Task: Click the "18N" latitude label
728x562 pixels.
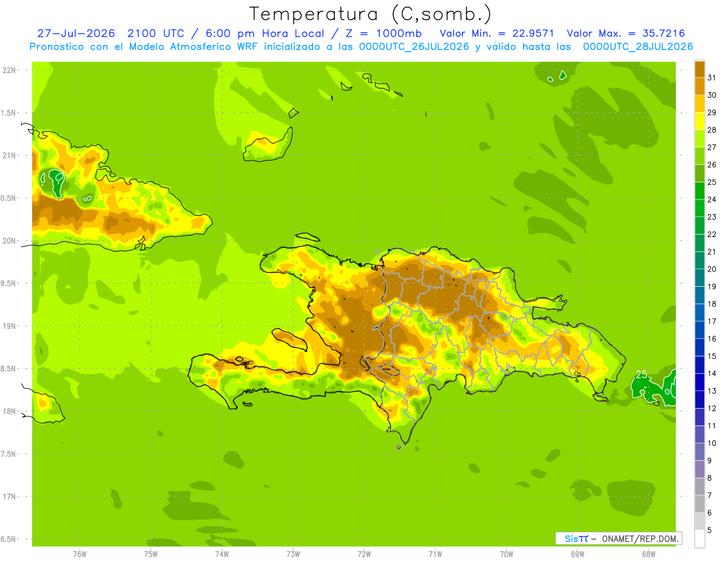Action: 8,411
